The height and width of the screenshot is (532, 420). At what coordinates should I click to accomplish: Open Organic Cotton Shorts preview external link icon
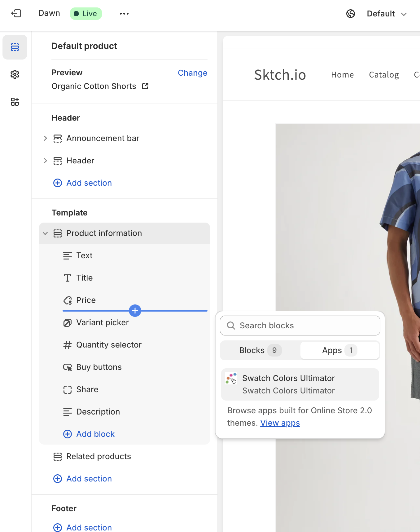145,86
